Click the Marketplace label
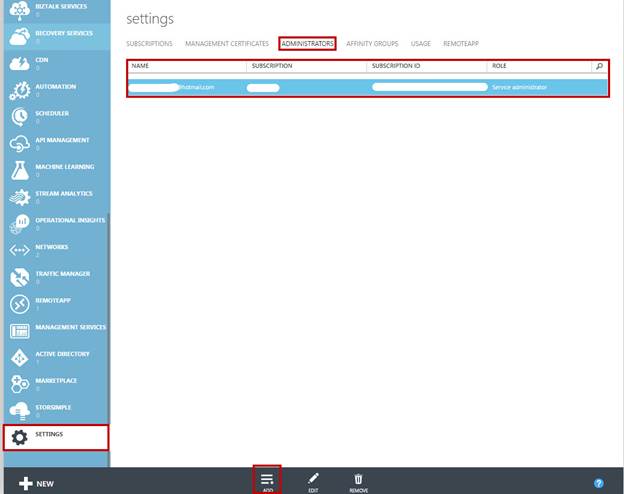 (56, 381)
